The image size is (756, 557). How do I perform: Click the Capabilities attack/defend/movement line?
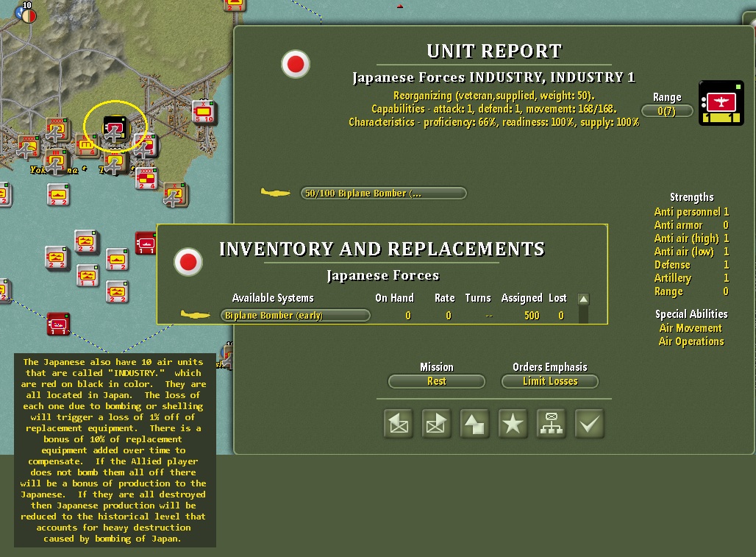pos(493,109)
